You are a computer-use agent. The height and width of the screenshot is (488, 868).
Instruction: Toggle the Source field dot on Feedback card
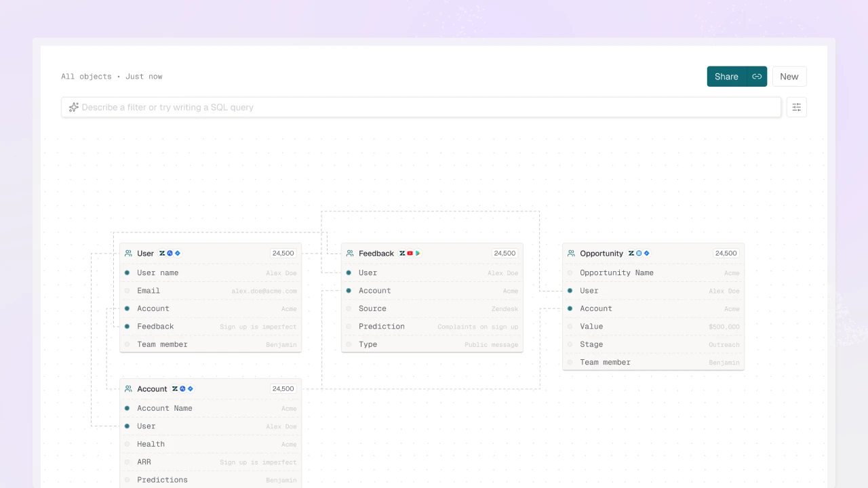point(349,308)
